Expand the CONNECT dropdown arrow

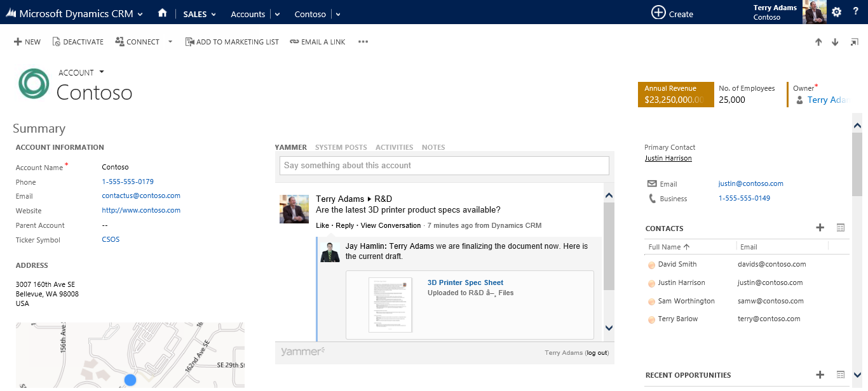[x=170, y=42]
